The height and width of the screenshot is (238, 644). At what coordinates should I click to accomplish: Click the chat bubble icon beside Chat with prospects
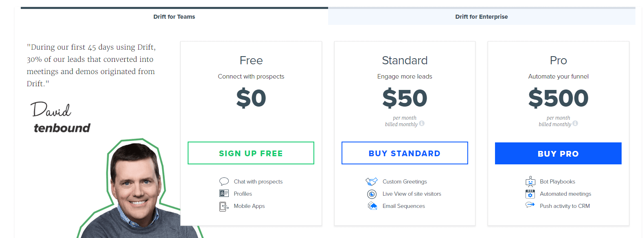pyautogui.click(x=224, y=181)
